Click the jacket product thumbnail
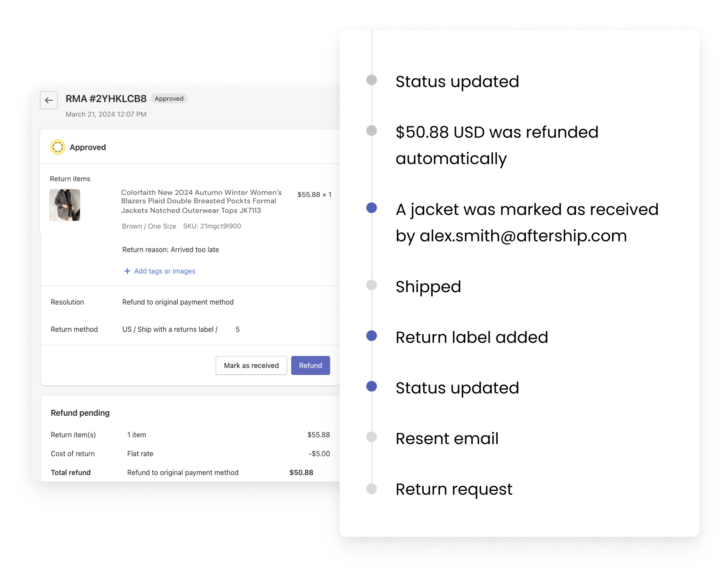 (x=64, y=205)
